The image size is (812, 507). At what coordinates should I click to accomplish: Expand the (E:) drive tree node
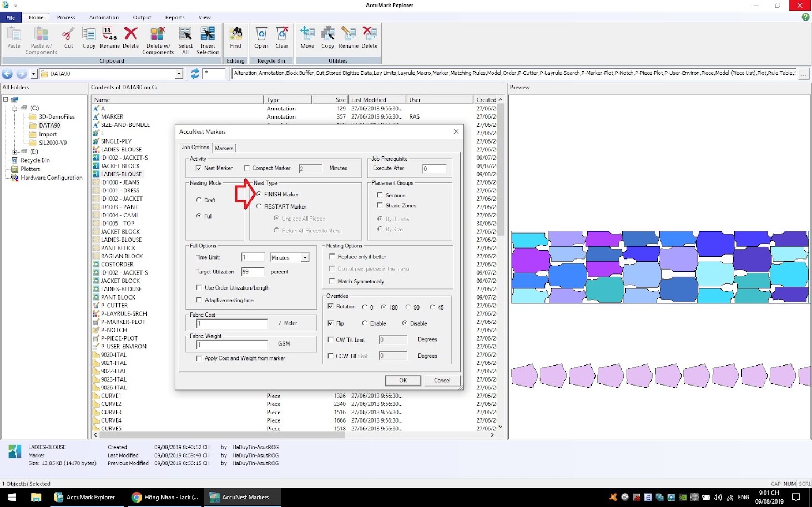coord(14,151)
